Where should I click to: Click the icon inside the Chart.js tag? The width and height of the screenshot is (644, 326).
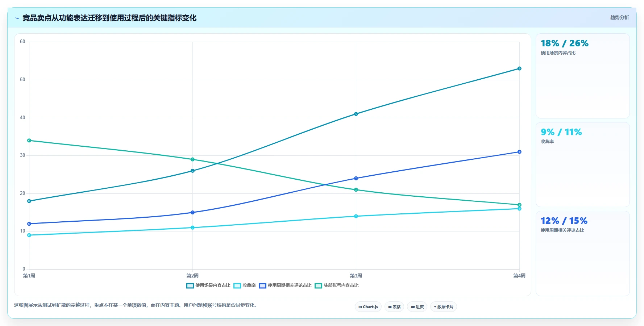360,307
